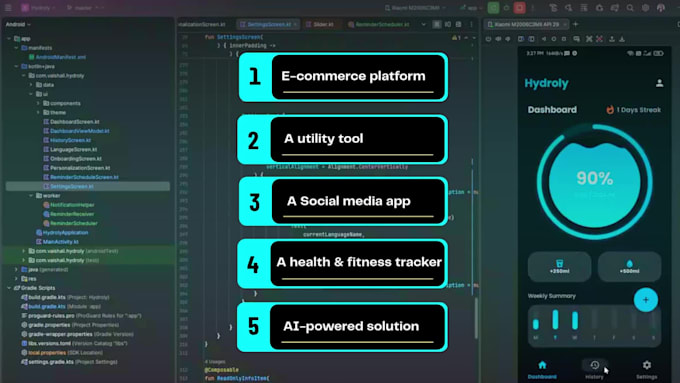Switch editor to Code-only view mode

(x=437, y=24)
